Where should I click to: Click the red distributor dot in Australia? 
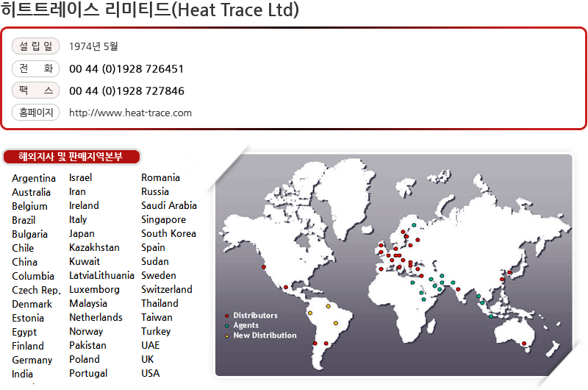tap(524, 344)
